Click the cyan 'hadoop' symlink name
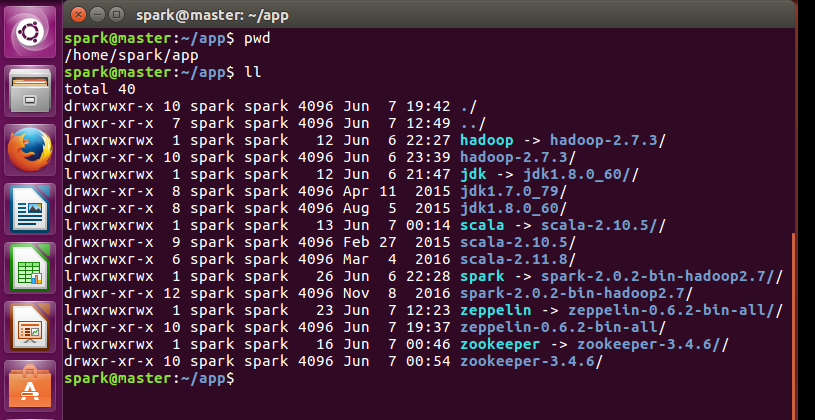 (487, 140)
